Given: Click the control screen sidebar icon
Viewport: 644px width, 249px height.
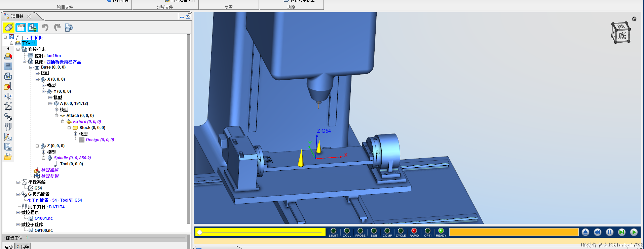Looking at the screenshot, I should [x=8, y=66].
